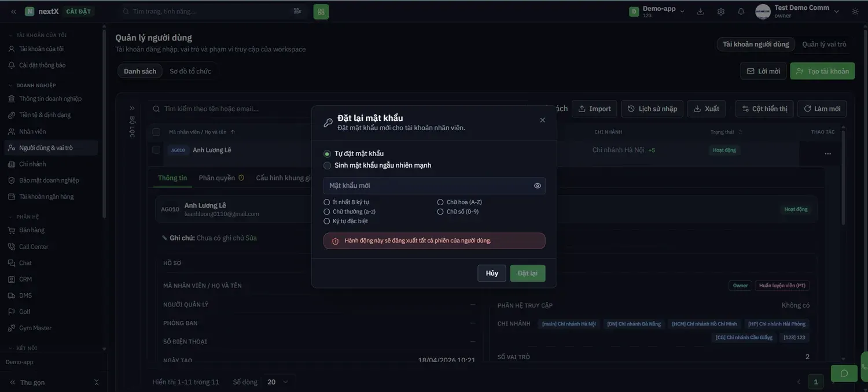Open the row actions three-dot menu
Screen dimensions: 868x392
(x=828, y=154)
